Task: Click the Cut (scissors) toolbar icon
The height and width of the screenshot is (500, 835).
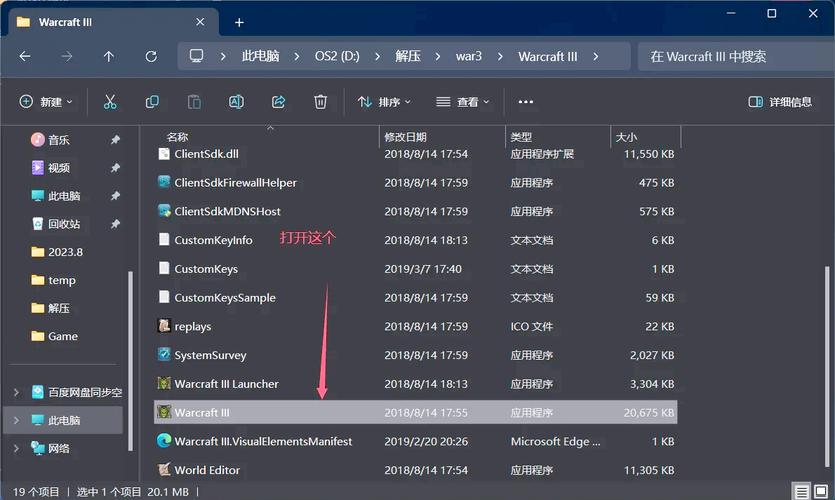Action: point(110,102)
